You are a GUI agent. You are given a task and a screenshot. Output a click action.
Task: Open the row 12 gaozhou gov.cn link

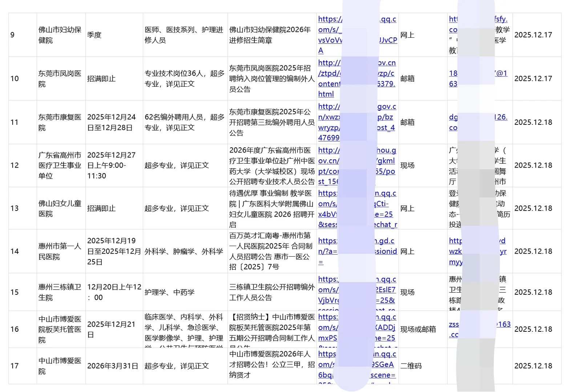coord(357,166)
